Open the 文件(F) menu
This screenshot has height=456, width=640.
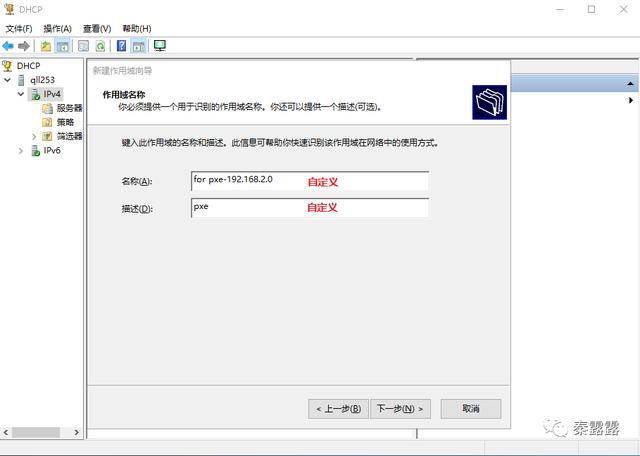pos(19,29)
